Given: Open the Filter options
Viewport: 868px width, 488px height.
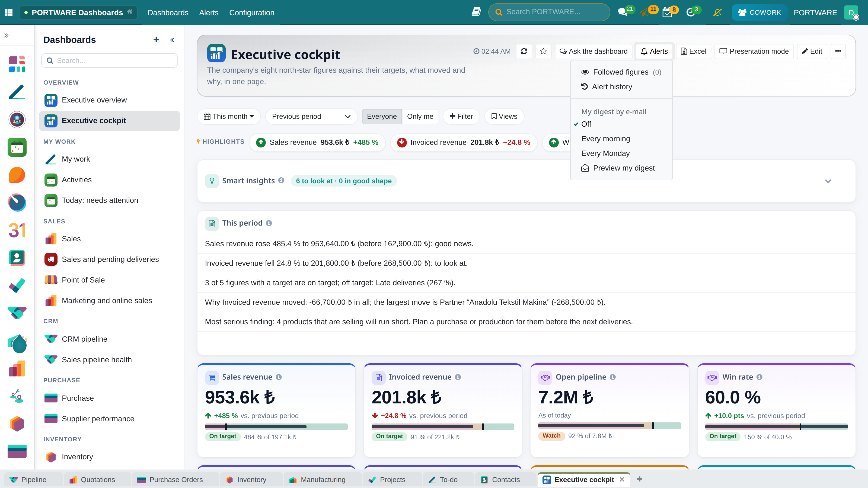Looking at the screenshot, I should (x=461, y=117).
